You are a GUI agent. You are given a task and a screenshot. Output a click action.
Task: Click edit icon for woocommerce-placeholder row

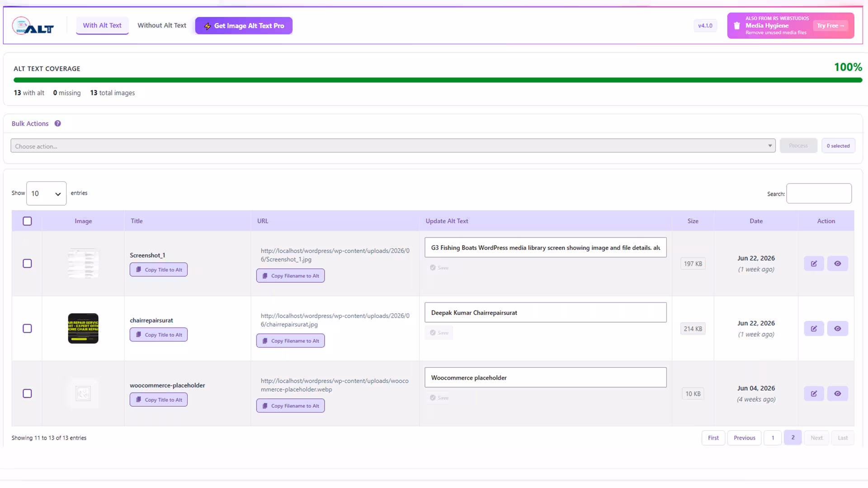(x=814, y=394)
